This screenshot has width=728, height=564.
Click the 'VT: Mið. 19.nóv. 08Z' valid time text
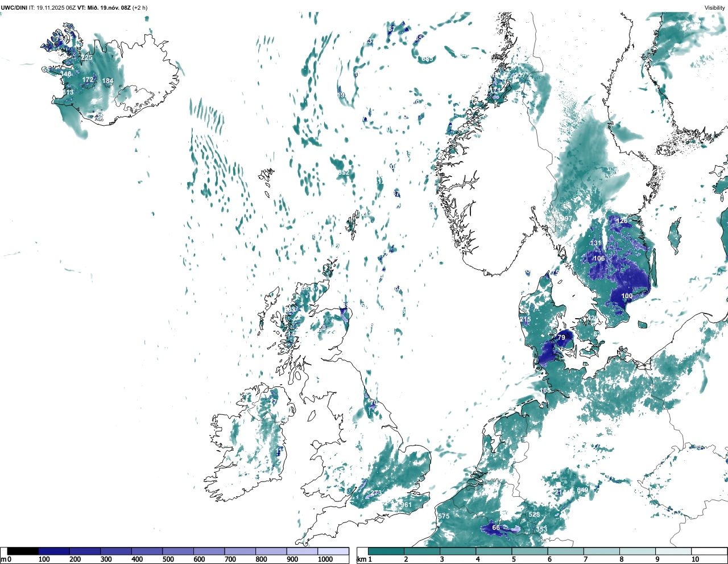pyautogui.click(x=104, y=7)
